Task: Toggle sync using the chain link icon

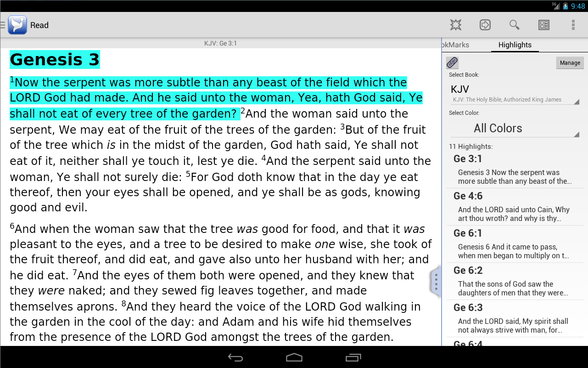Action: click(x=452, y=62)
